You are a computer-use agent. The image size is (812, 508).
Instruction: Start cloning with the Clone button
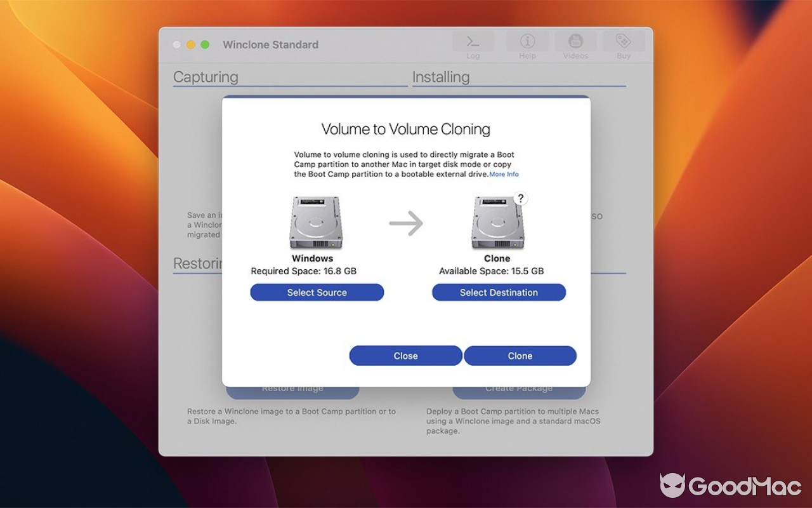[x=520, y=356]
